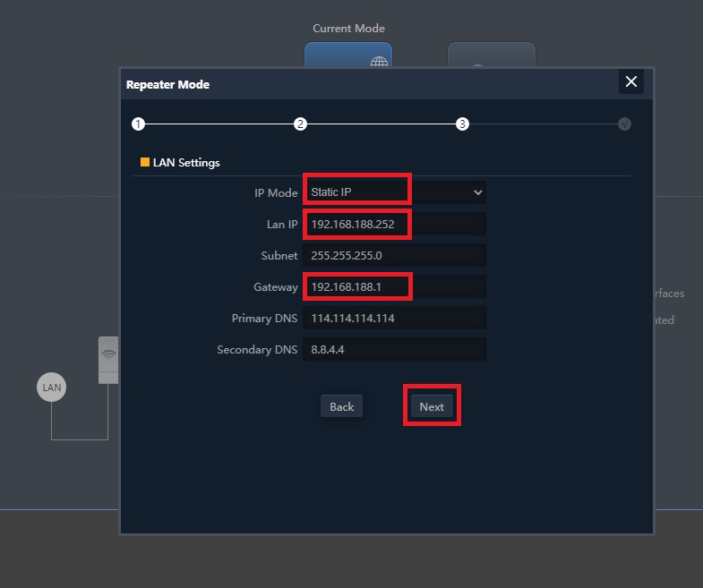703x588 pixels.
Task: Click the Secondary DNS field
Action: pos(394,350)
